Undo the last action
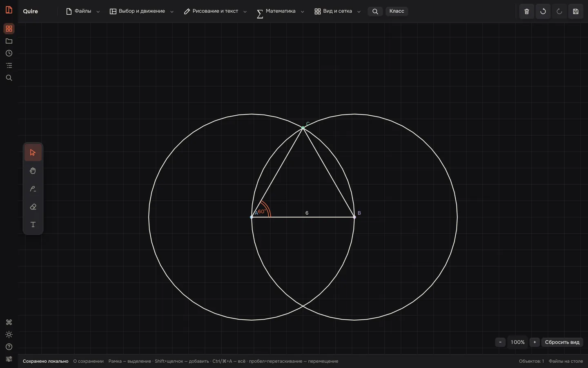Screen dimensions: 588x368 pyautogui.click(x=543, y=11)
